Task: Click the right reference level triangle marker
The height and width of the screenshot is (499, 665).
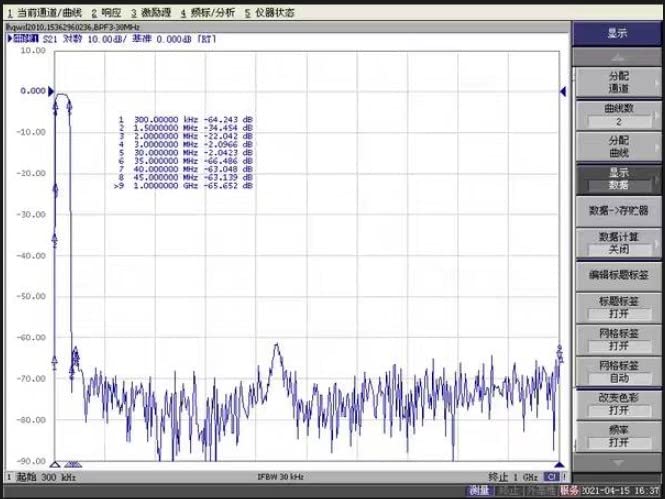Action: coord(563,91)
